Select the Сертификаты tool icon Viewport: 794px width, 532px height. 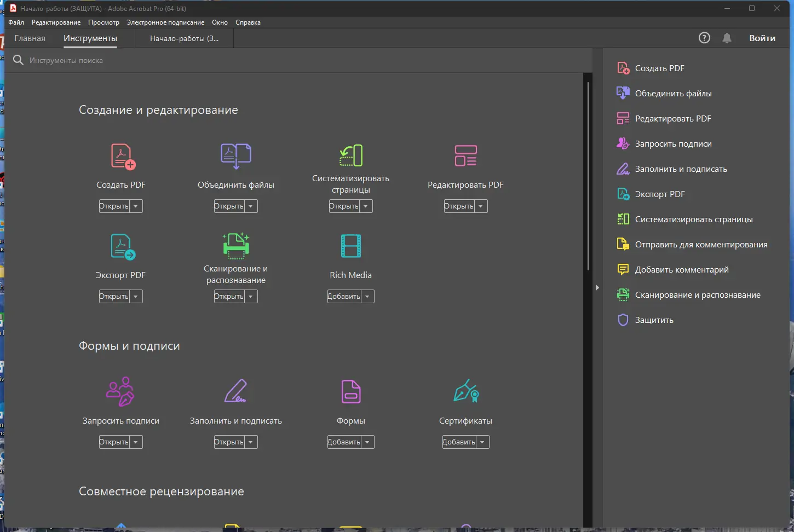[x=465, y=391]
